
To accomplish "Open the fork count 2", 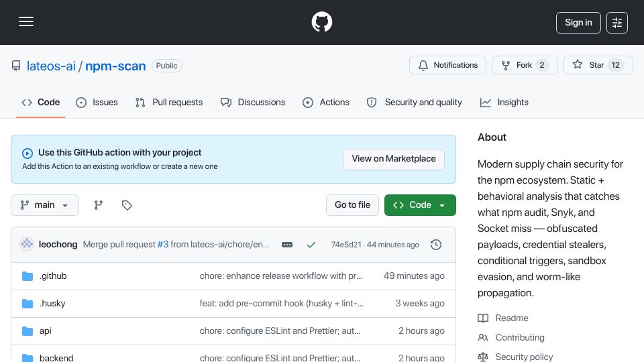I will [x=542, y=65].
